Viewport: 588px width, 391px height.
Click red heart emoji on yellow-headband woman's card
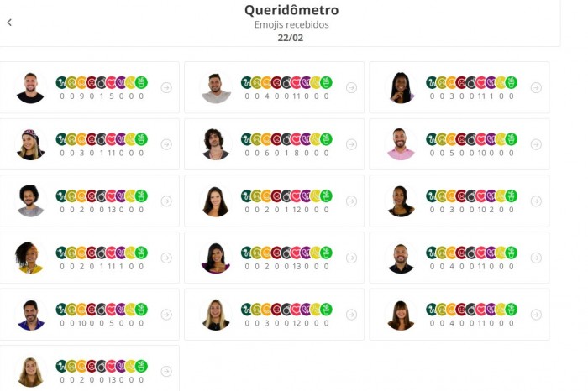click(x=112, y=253)
